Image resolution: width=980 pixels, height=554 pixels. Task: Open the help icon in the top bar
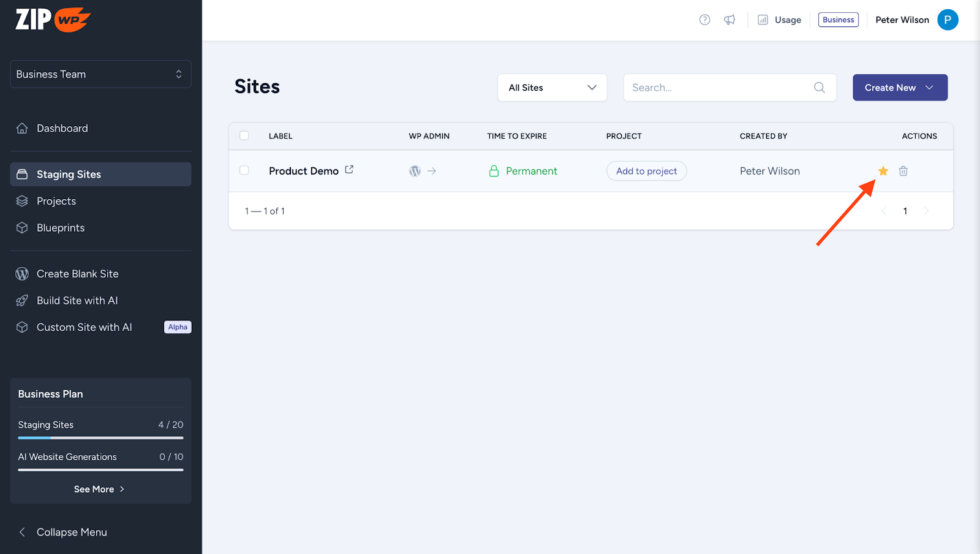[x=704, y=19]
